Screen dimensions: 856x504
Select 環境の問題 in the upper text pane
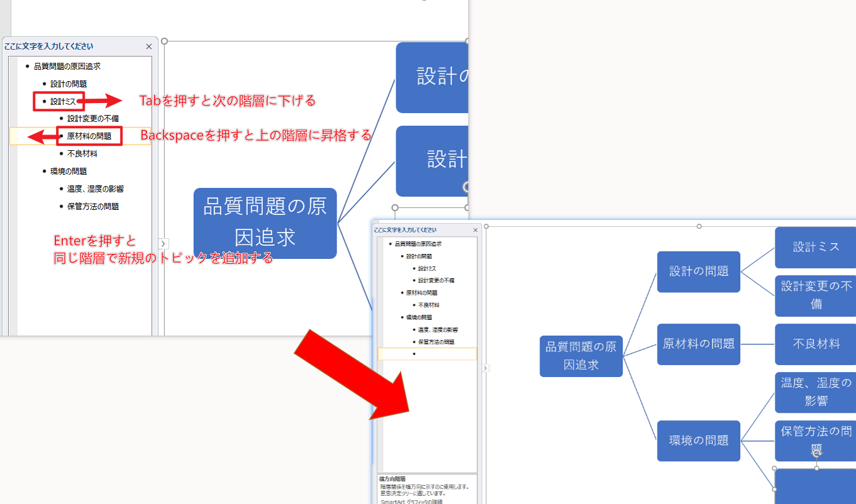(x=69, y=171)
